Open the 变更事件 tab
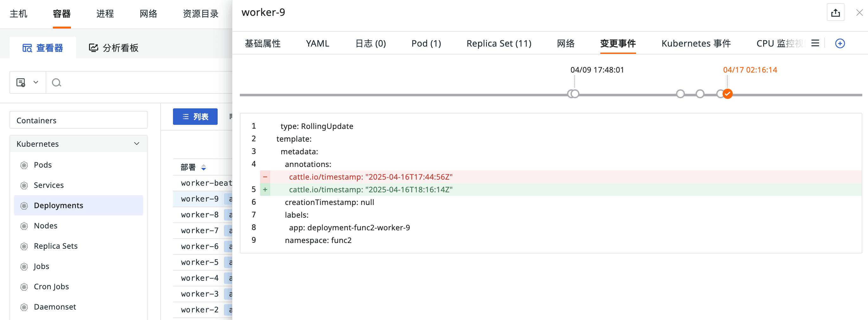868x320 pixels. [x=618, y=43]
